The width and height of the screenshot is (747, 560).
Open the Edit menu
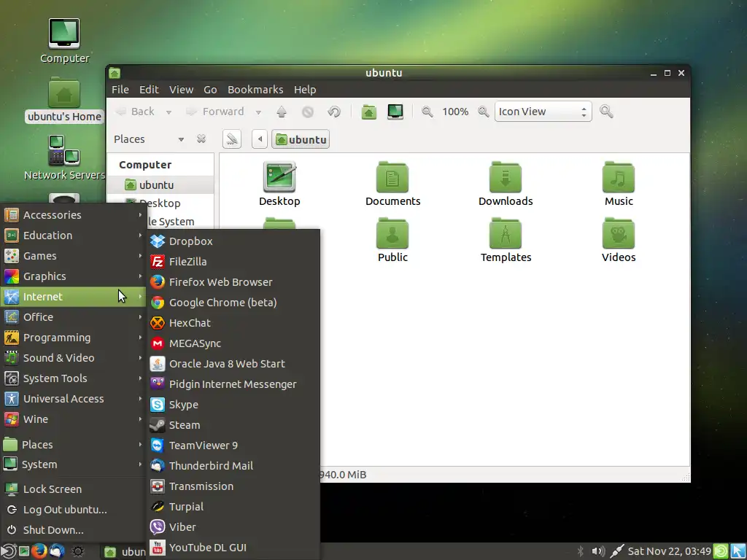[x=149, y=90]
